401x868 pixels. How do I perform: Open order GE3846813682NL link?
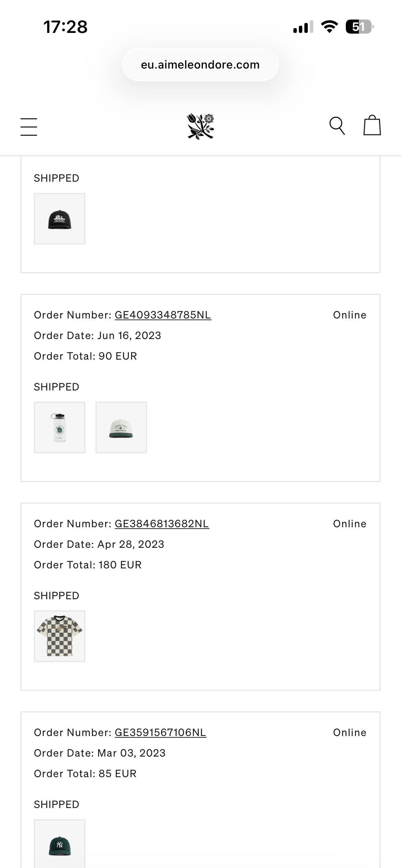pyautogui.click(x=162, y=524)
